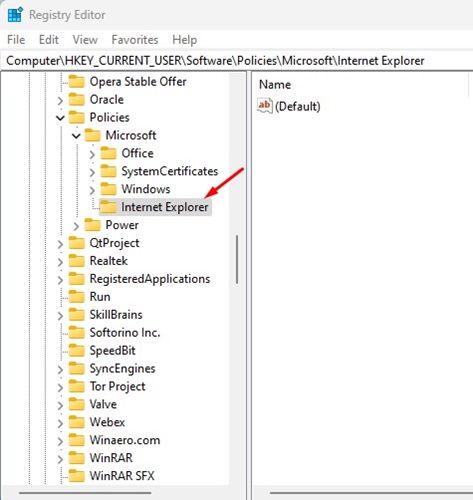Select the Valve folder icon
The height and width of the screenshot is (500, 473).
point(77,404)
